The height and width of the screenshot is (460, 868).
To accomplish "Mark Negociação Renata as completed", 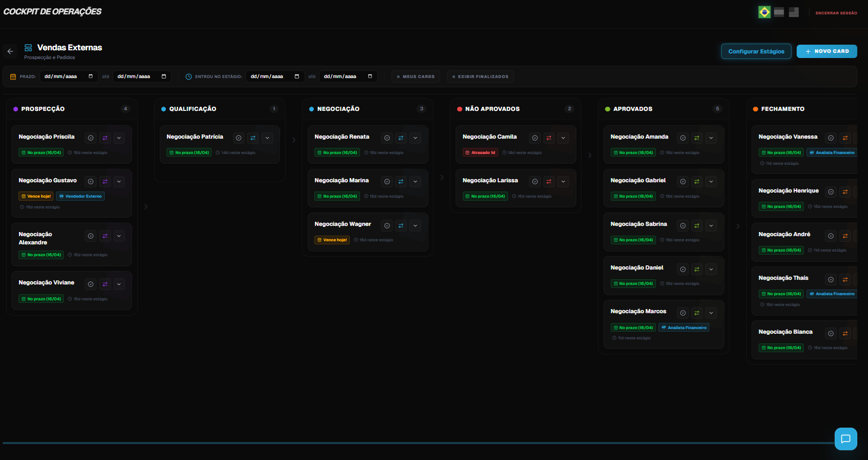I will tap(387, 138).
